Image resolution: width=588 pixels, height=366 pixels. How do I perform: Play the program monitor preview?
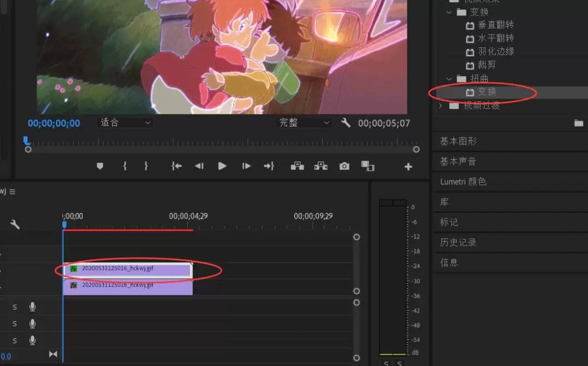click(x=222, y=166)
